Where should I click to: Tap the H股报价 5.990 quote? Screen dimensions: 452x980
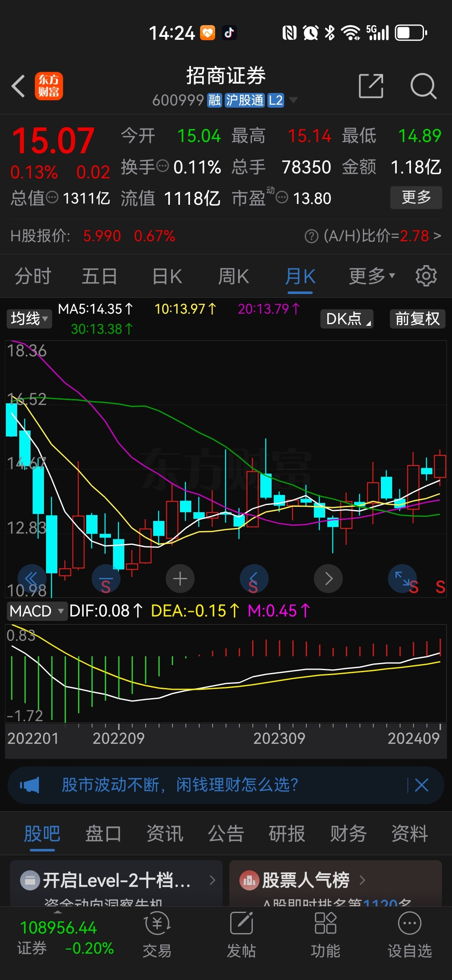102,236
